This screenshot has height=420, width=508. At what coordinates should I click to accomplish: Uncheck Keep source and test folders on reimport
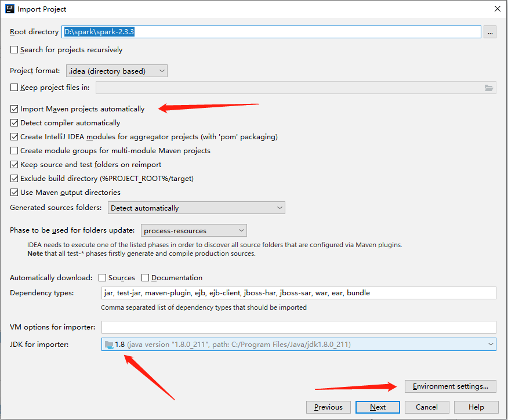tap(13, 164)
